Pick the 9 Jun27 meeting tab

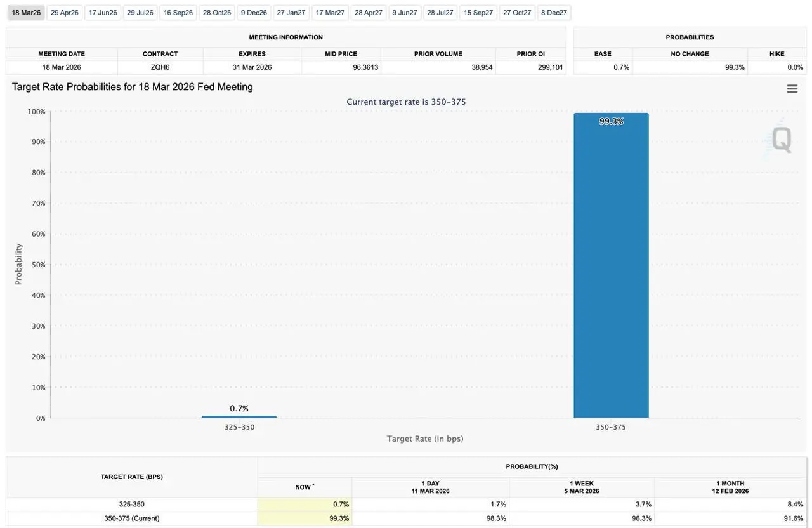click(405, 13)
